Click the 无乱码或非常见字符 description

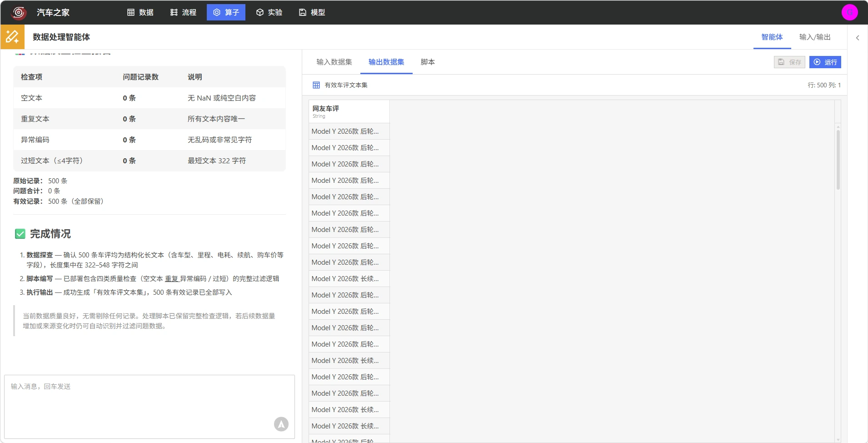[x=220, y=140]
